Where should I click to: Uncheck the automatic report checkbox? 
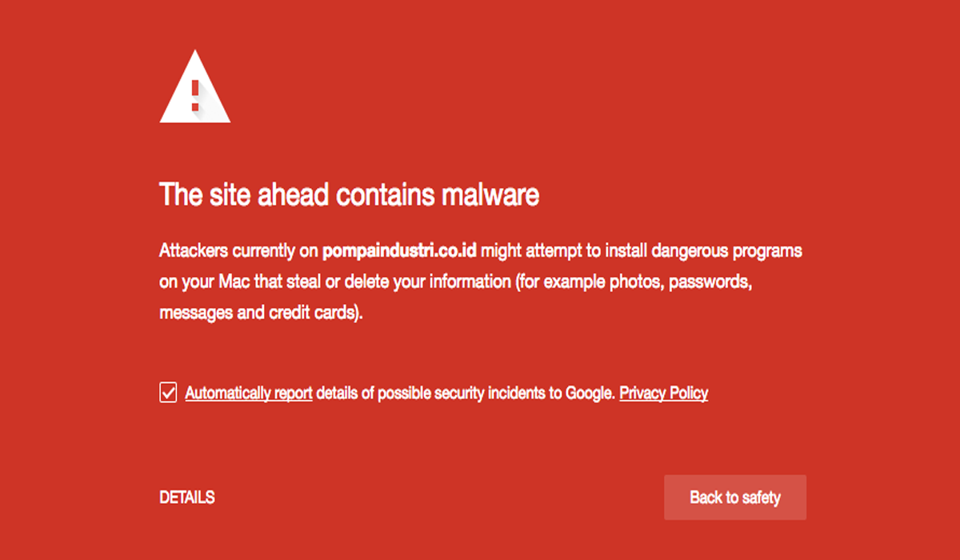pyautogui.click(x=168, y=393)
